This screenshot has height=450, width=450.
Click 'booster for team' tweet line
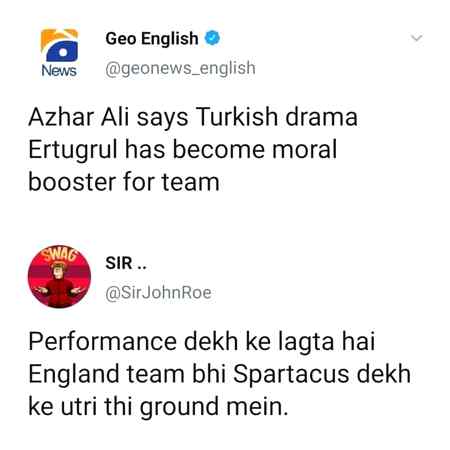[x=124, y=182]
